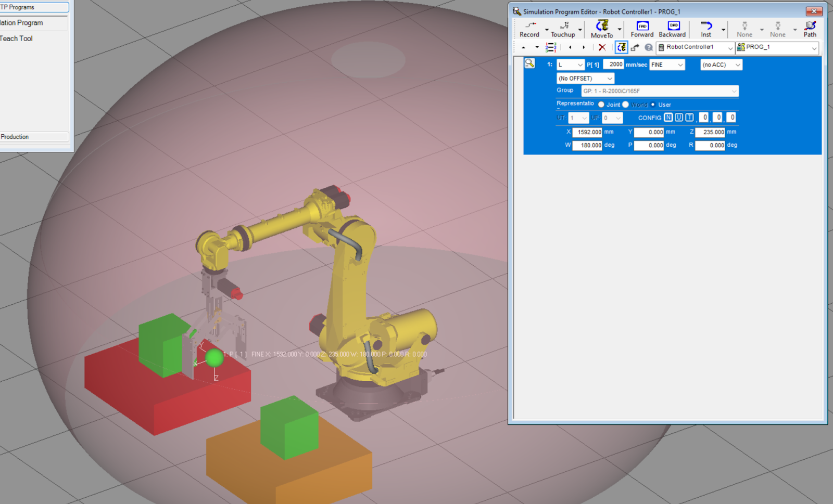
Task: Click the Touchup icon
Action: pos(563,29)
